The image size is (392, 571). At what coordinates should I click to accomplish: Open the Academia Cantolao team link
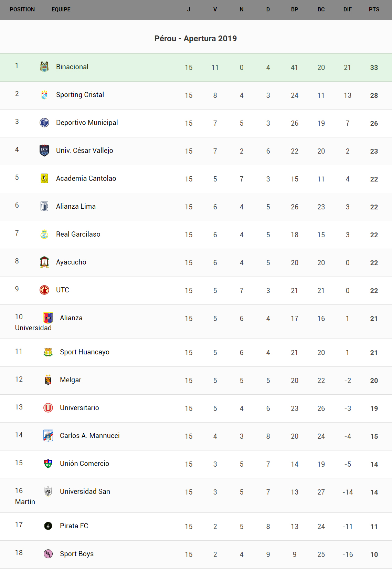click(86, 178)
